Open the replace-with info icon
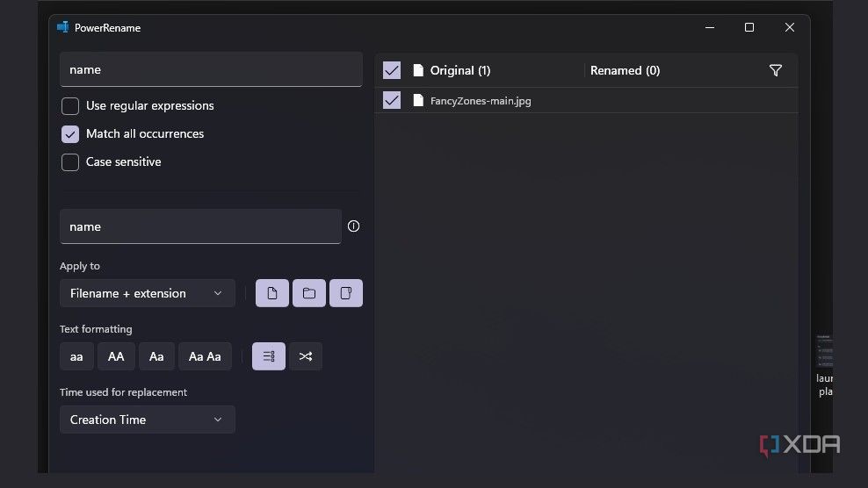This screenshot has height=488, width=868. [x=353, y=226]
